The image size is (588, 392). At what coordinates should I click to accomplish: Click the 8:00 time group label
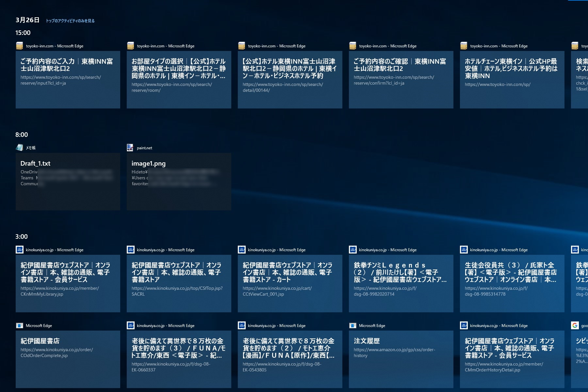(x=22, y=135)
